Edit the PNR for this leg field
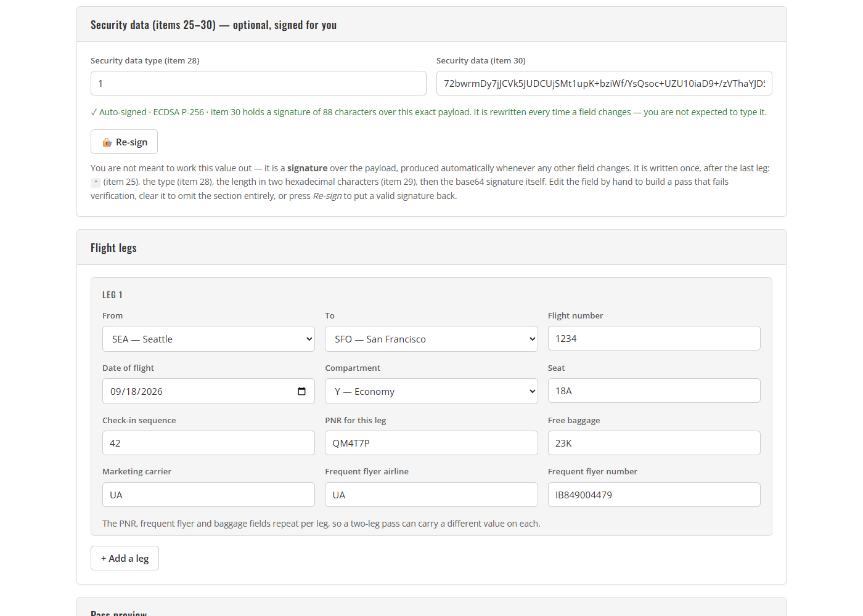This screenshot has width=863, height=616. point(431,443)
